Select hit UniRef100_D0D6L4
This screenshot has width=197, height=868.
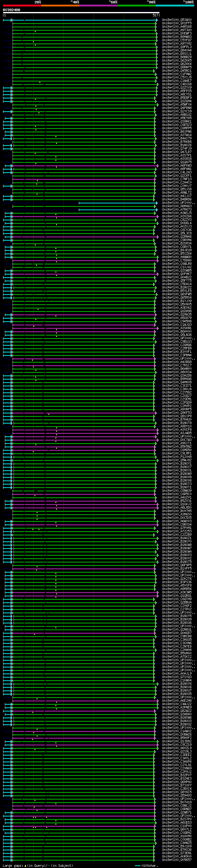coord(177,223)
